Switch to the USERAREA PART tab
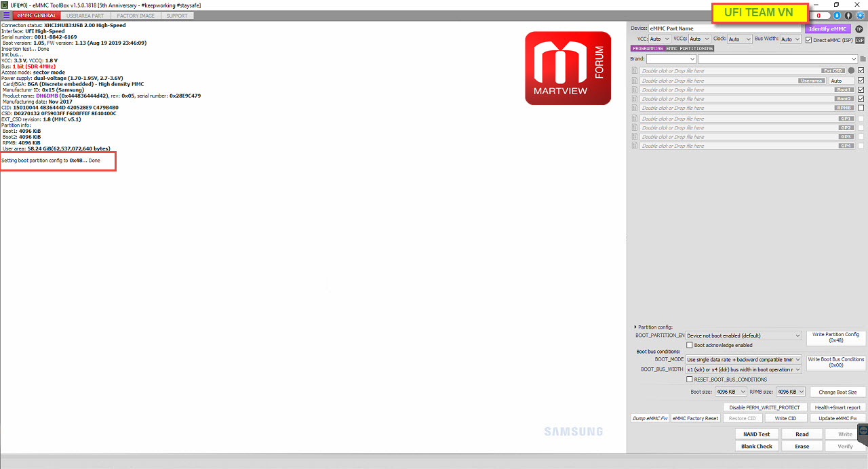Screen dimensions: 868x469 [x=85, y=16]
